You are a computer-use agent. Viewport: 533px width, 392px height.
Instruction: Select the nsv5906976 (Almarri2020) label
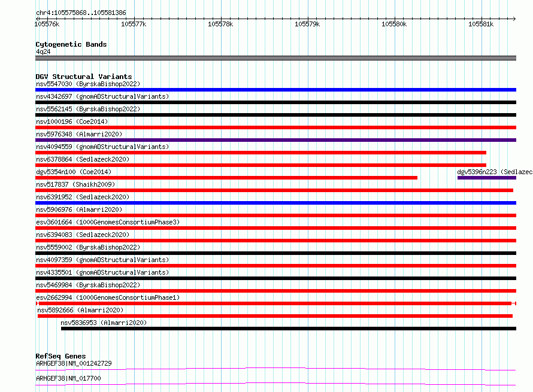point(79,209)
